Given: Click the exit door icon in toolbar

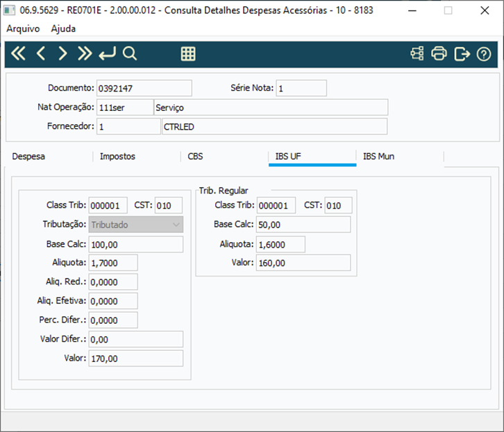Looking at the screenshot, I should (x=462, y=53).
